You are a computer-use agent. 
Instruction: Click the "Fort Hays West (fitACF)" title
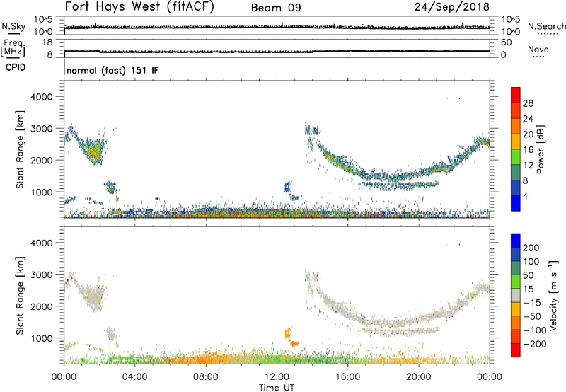point(139,6)
